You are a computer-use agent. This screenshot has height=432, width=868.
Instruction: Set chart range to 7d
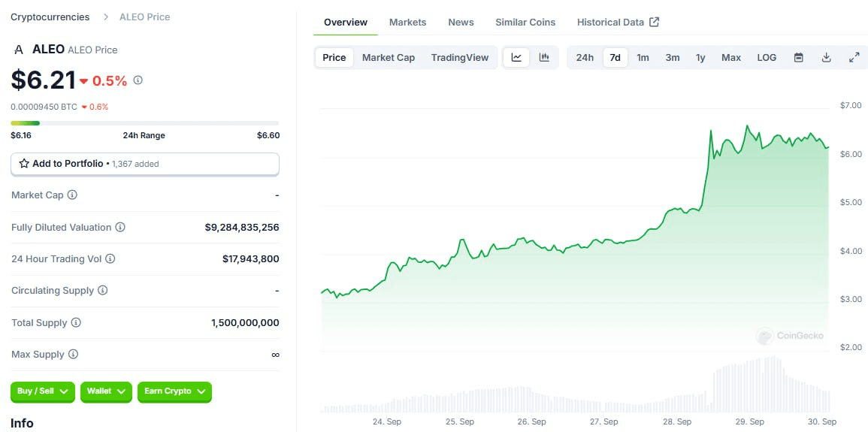[x=615, y=58]
